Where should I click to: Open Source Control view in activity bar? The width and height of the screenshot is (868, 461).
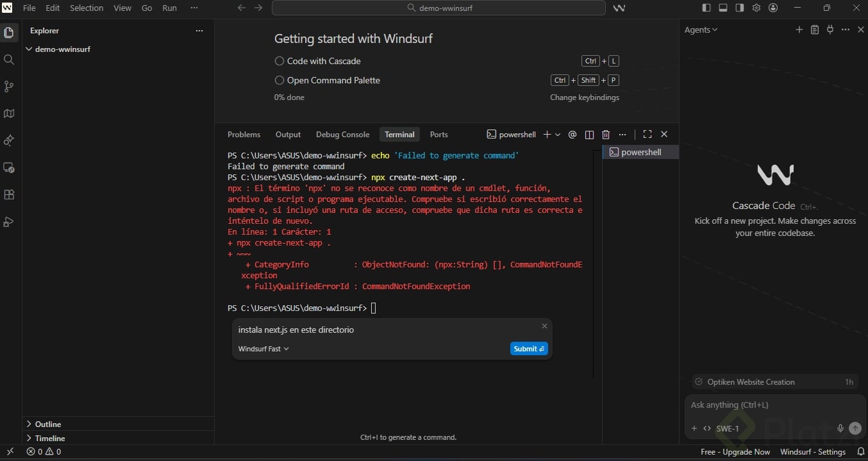9,87
